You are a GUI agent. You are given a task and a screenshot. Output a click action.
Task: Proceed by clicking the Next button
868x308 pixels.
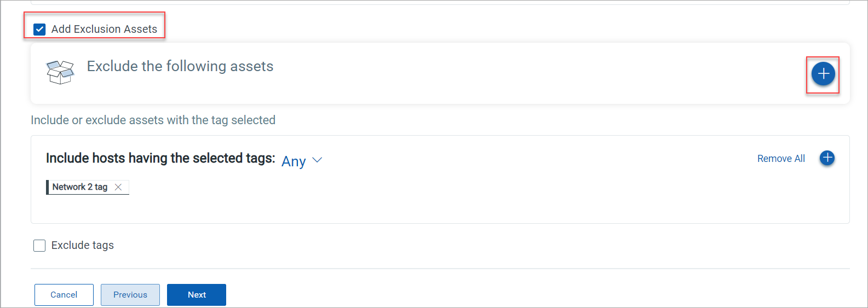point(197,295)
